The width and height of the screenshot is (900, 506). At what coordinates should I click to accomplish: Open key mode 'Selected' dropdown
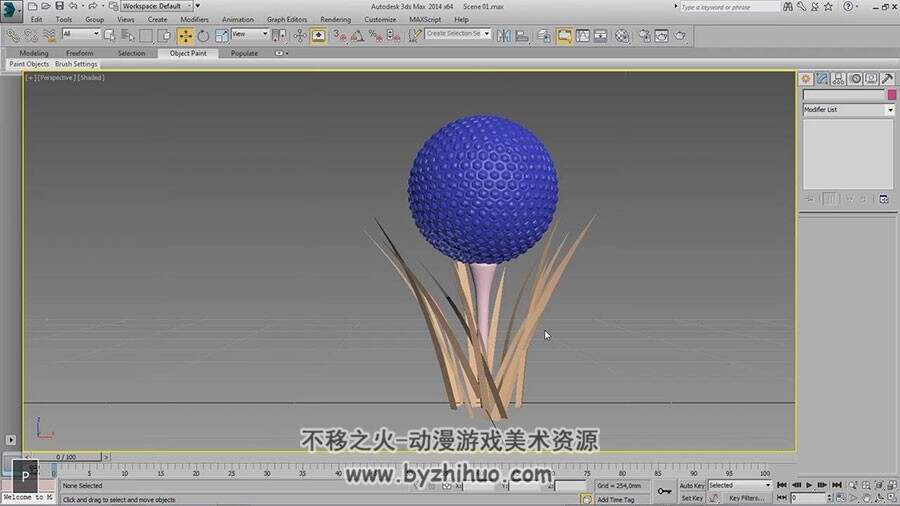pos(740,485)
